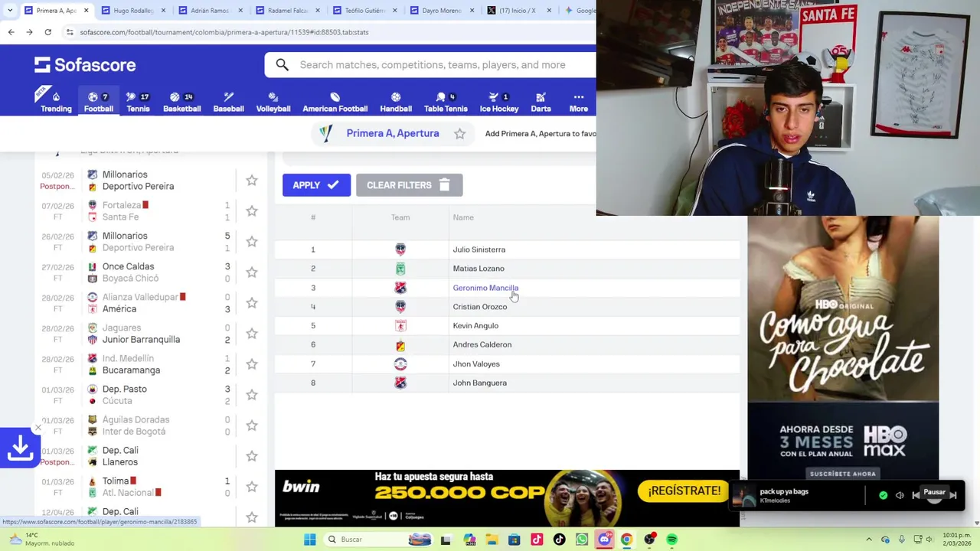Close the small ad X above download icon
The image size is (980, 551).
click(x=38, y=428)
